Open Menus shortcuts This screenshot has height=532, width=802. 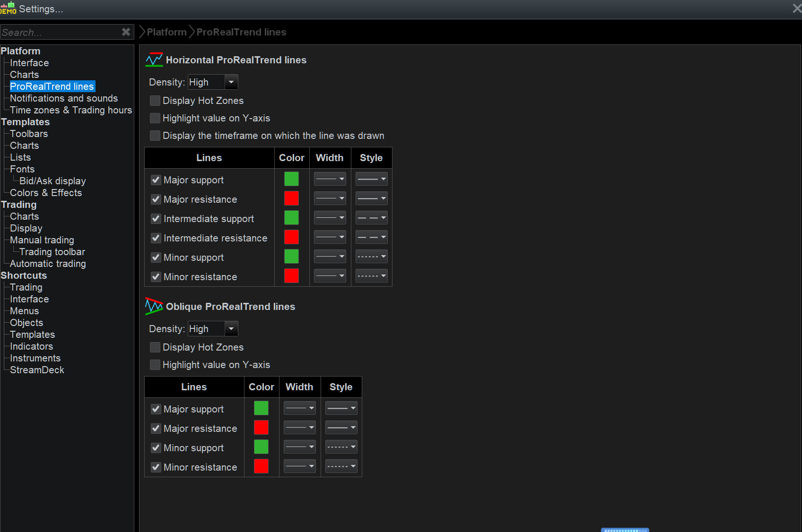tap(25, 311)
